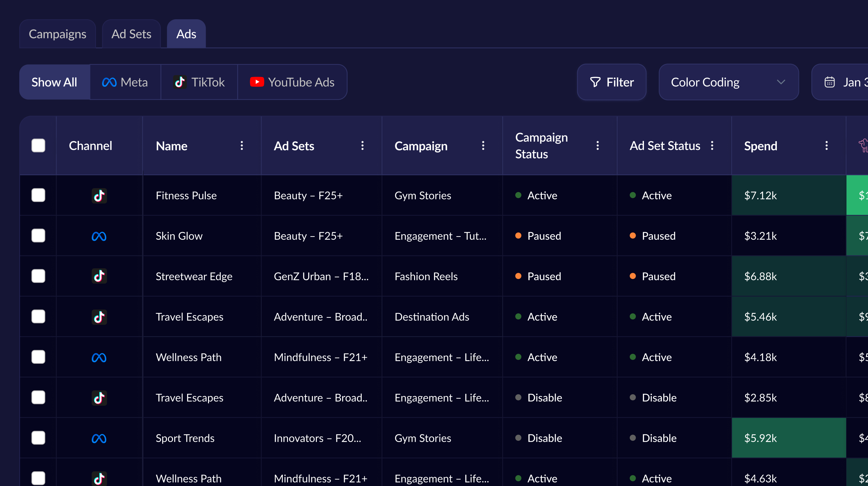Viewport: 868px width, 486px height.
Task: Switch to the Campaigns tab
Action: click(x=57, y=34)
